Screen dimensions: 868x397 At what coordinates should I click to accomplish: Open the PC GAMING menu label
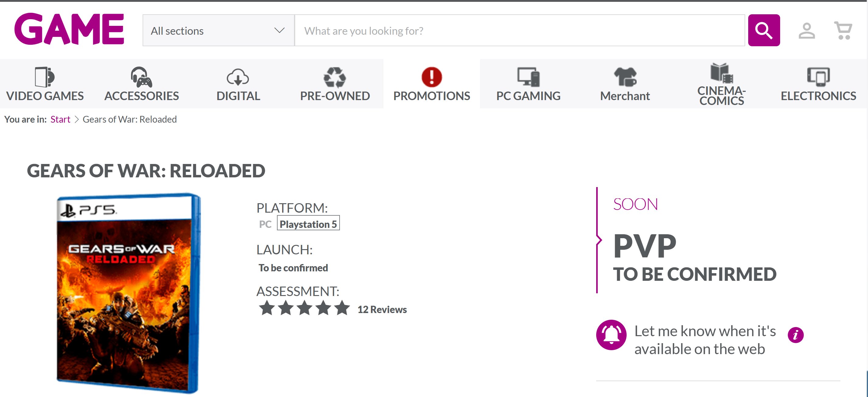tap(528, 96)
